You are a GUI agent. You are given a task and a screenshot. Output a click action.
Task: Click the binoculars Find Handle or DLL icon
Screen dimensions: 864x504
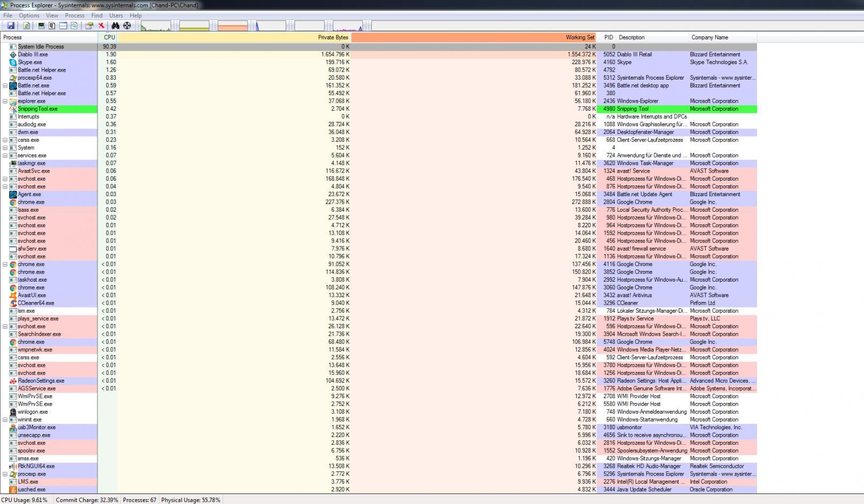point(116,26)
